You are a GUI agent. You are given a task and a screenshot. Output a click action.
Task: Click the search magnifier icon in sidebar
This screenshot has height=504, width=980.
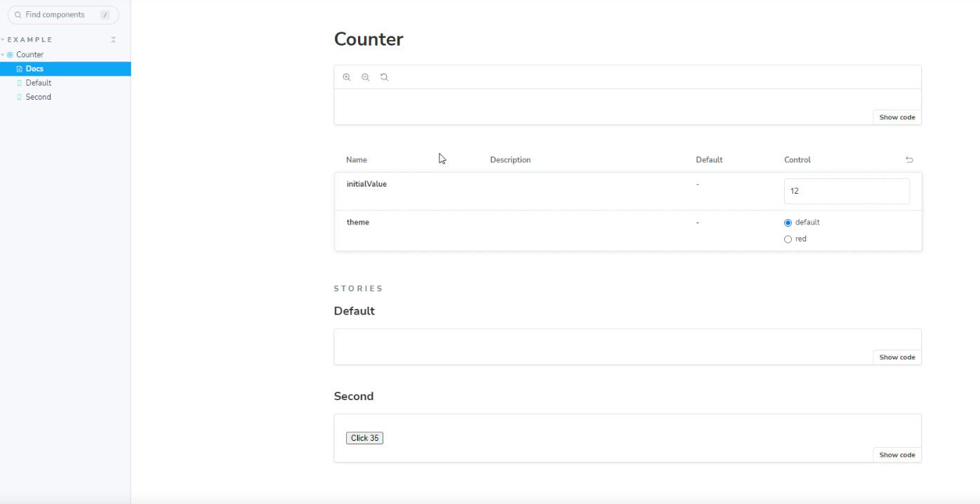(18, 15)
